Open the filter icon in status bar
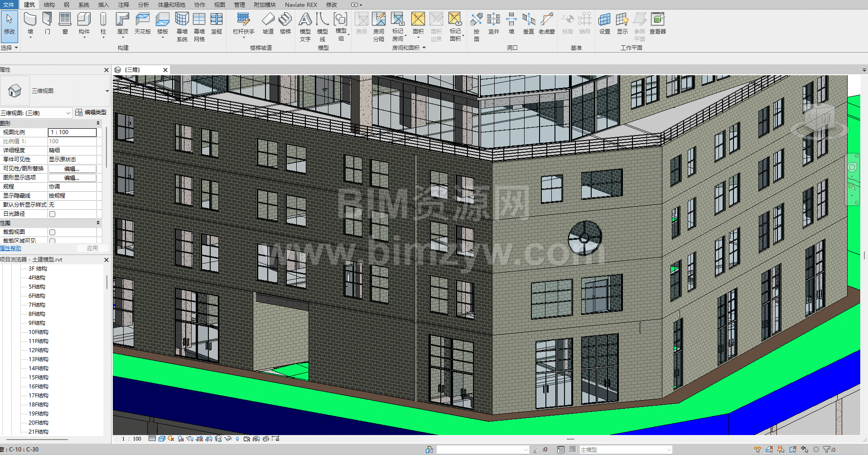868x455 pixels. [x=827, y=450]
